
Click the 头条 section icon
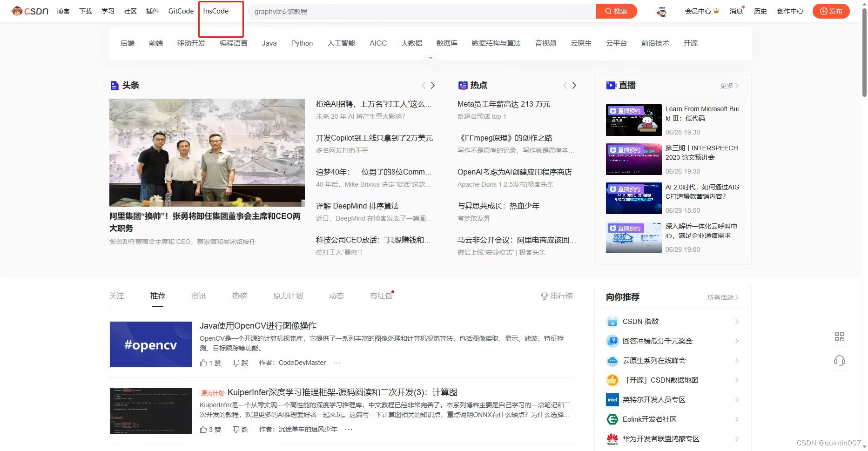point(114,86)
